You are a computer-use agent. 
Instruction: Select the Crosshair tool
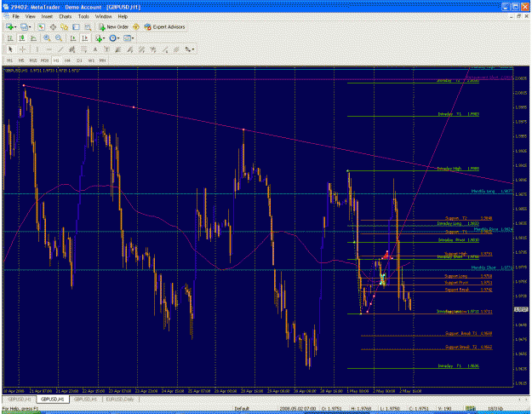coord(22,49)
